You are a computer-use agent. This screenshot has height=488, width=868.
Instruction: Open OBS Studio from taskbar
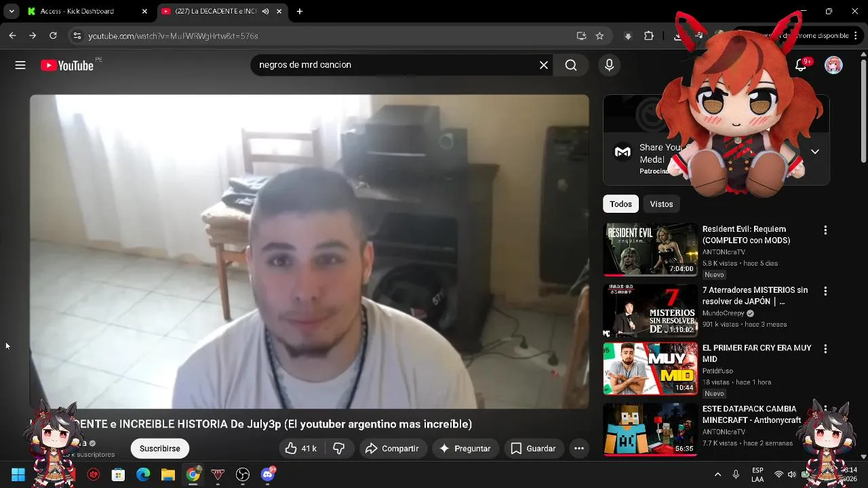(243, 474)
